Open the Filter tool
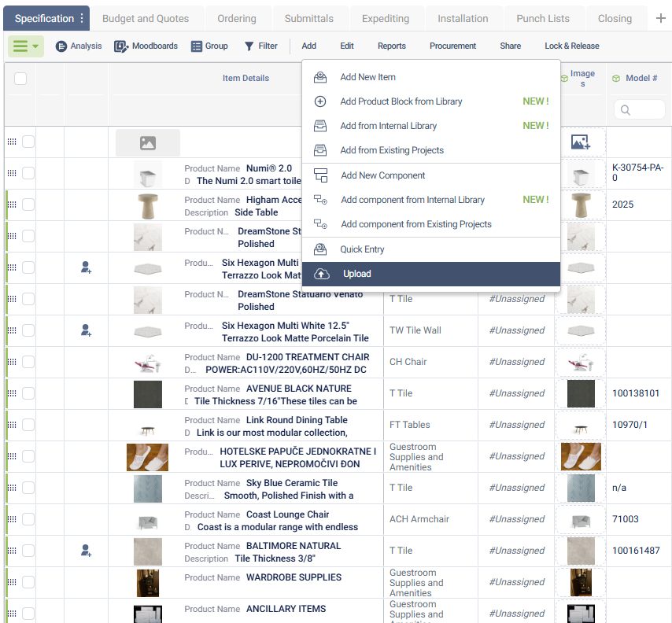Screen dimensions: 672x623 261,46
